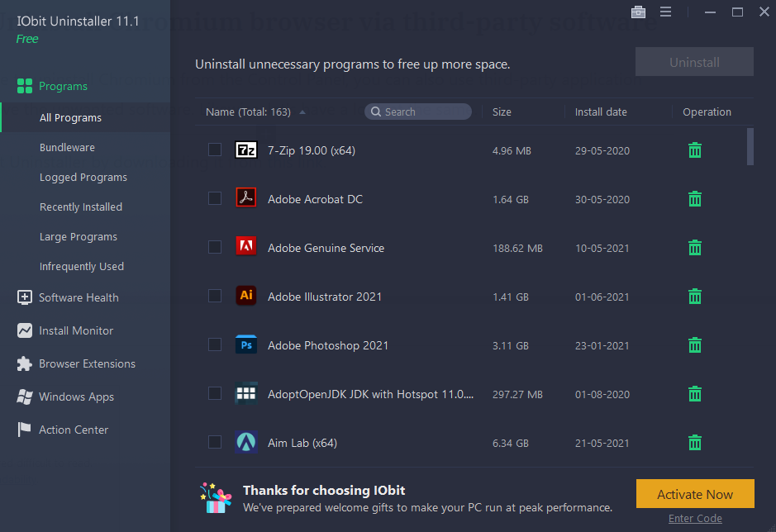Screen dimensions: 776x532
Task: Click the uninstall trash icon for Aim Lab
Action: coord(694,442)
